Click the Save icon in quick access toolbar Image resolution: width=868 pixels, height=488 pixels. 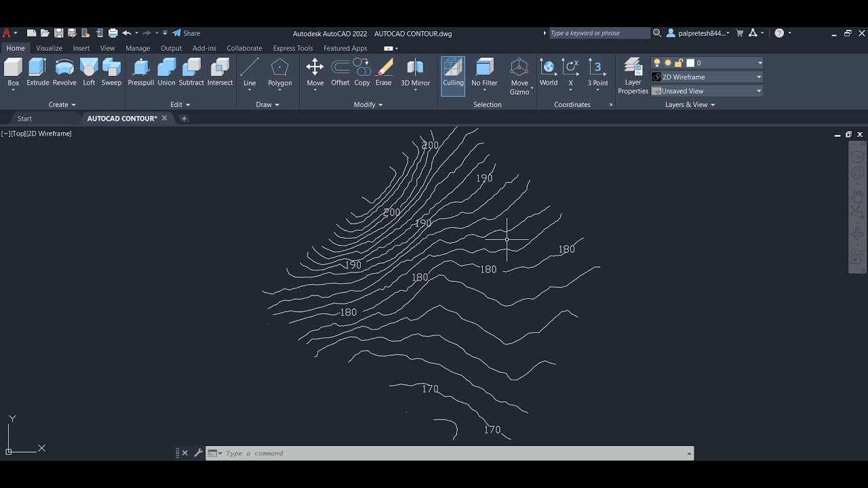[x=58, y=33]
